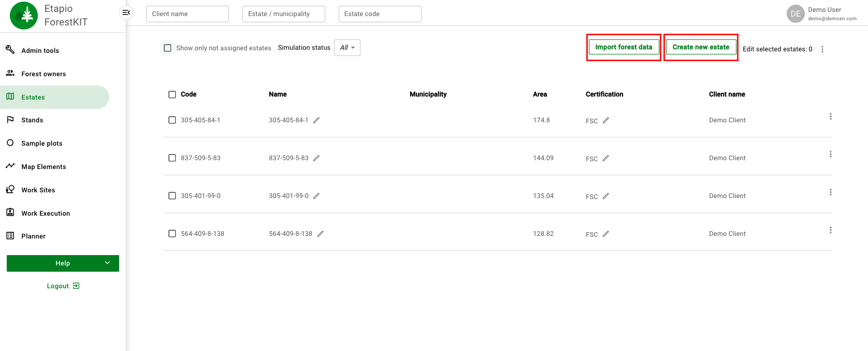Select all estates with header checkbox

(172, 94)
